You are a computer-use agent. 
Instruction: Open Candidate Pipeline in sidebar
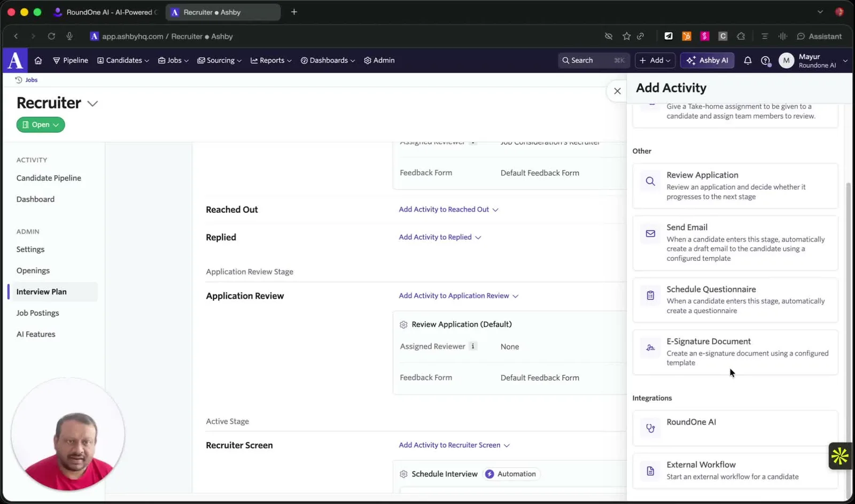pos(49,178)
